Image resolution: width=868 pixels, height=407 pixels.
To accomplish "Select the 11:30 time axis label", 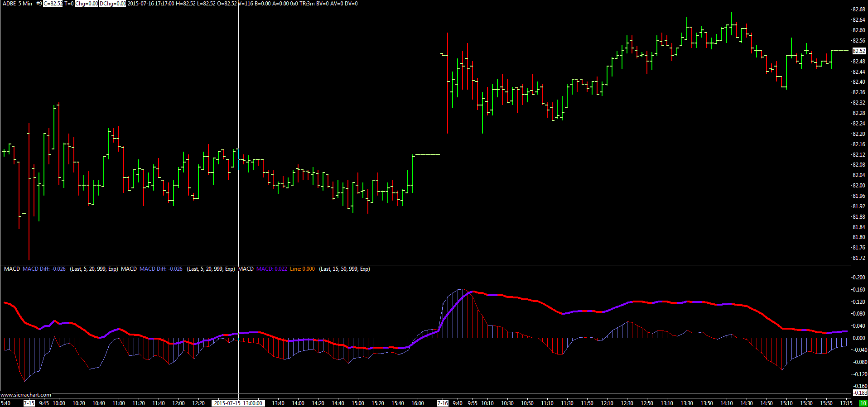I will (567, 403).
